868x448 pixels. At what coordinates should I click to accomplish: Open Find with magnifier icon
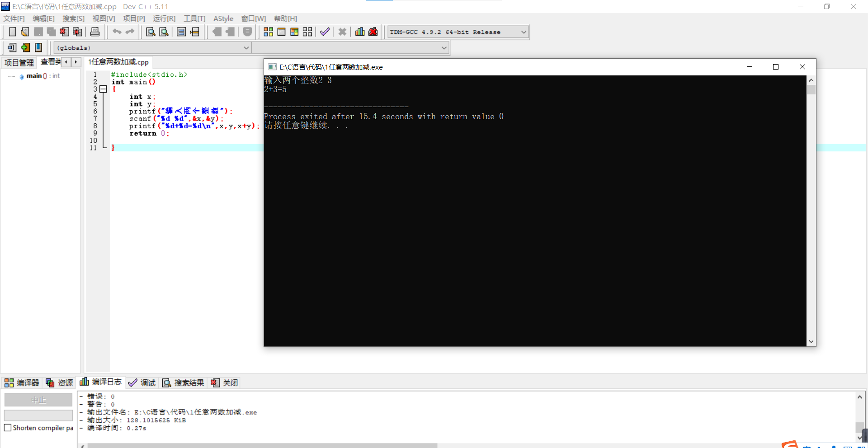[151, 32]
